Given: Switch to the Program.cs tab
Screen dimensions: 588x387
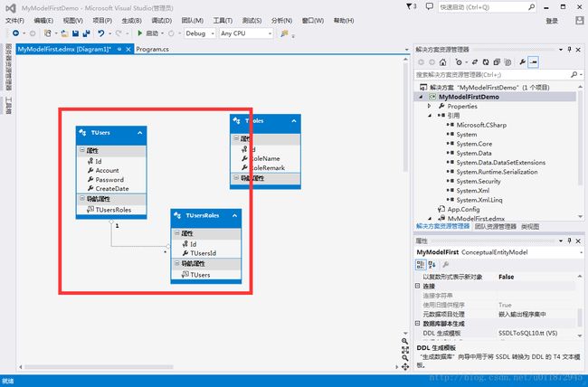Looking at the screenshot, I should point(152,49).
